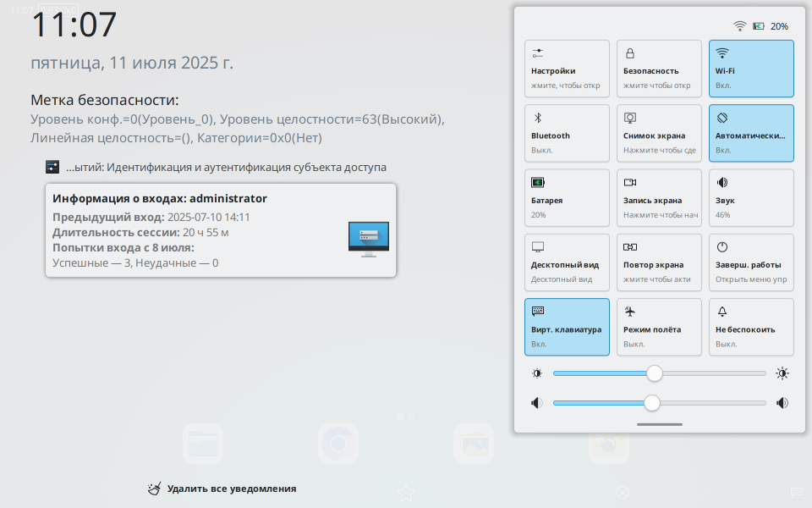This screenshot has height=508, width=812.
Task: Toggle the Bluetooth tile on
Action: point(567,133)
